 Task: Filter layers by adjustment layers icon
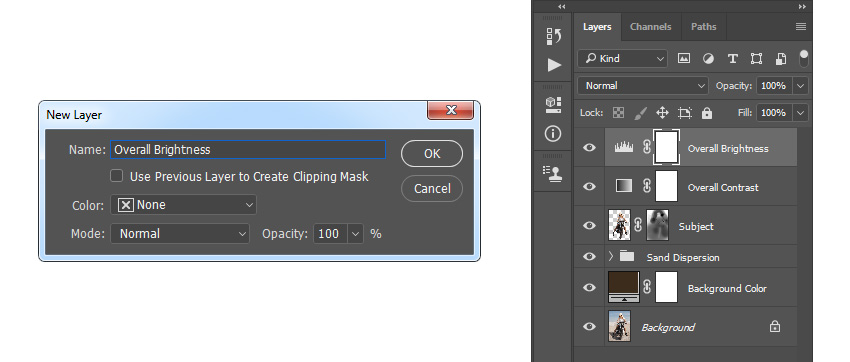708,59
